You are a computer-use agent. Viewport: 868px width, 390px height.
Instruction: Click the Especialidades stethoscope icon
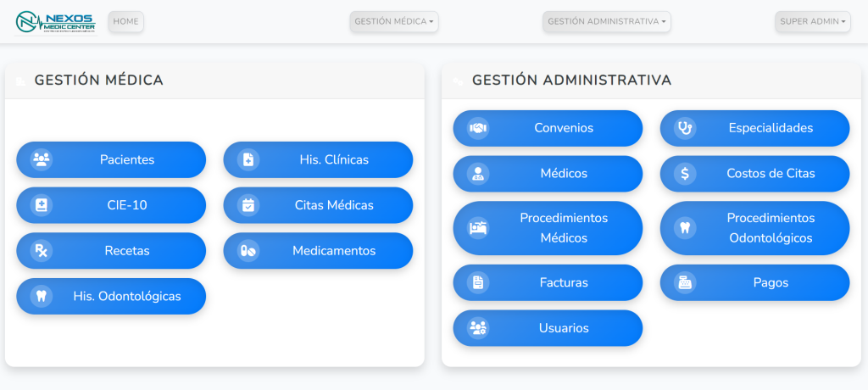click(x=685, y=128)
